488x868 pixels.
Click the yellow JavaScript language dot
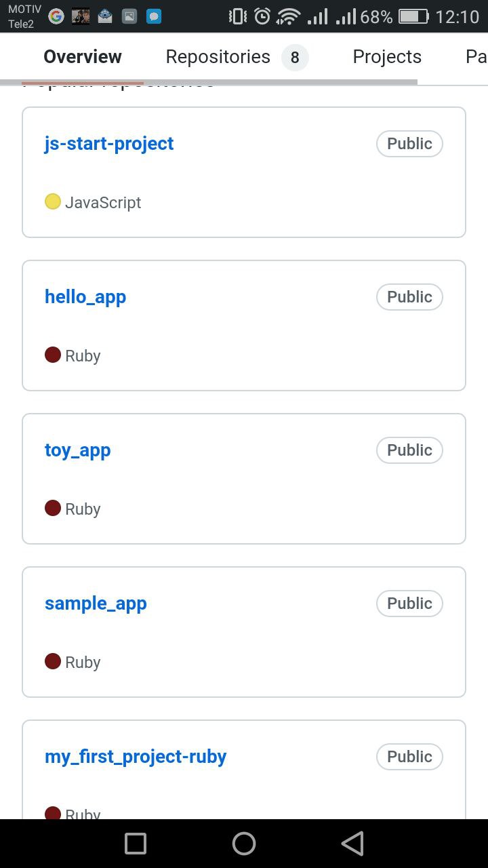click(53, 201)
